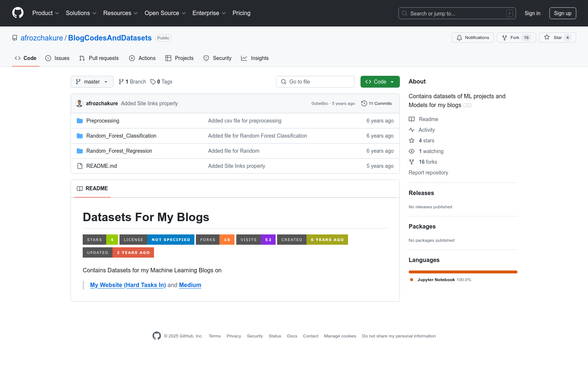
Task: Click the README book icon in file header
Action: click(80, 188)
